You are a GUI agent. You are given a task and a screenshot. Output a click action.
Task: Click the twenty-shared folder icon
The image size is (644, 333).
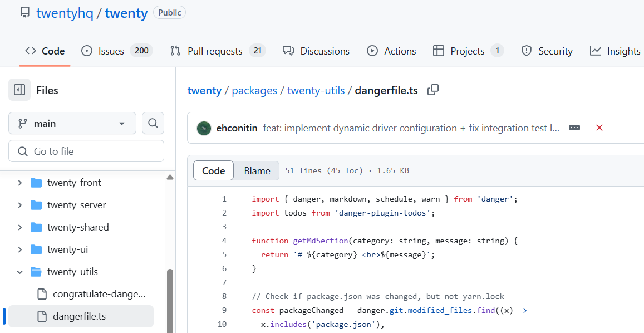click(x=36, y=227)
